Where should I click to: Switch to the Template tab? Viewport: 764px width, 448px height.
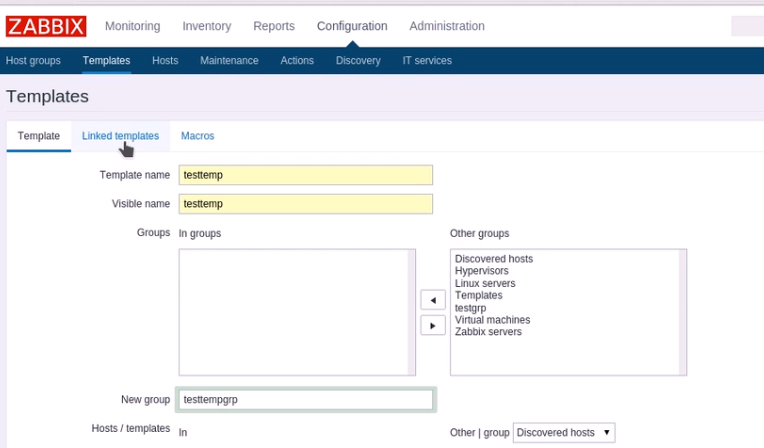coord(38,136)
